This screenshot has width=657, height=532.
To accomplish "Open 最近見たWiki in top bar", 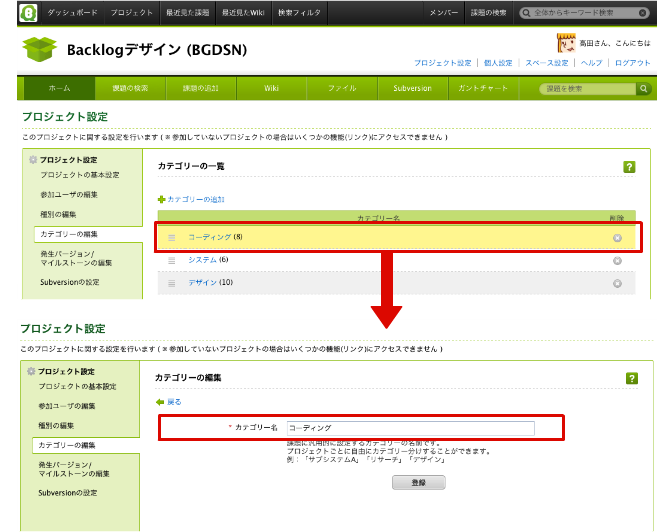I will pos(243,13).
